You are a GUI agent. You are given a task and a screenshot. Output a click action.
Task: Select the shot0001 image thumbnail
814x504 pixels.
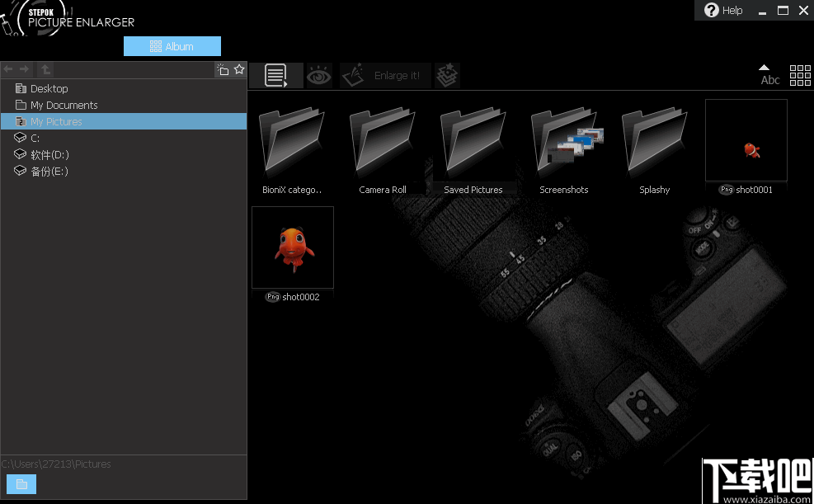coord(746,140)
